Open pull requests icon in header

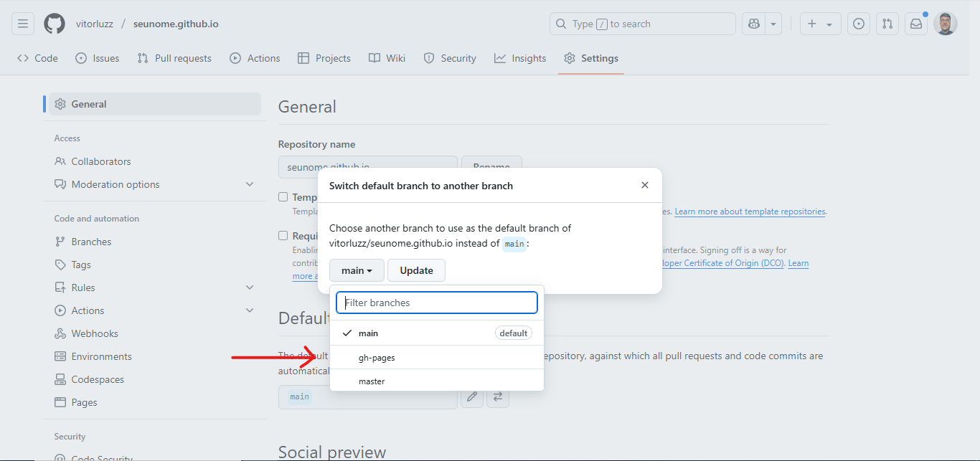click(887, 24)
